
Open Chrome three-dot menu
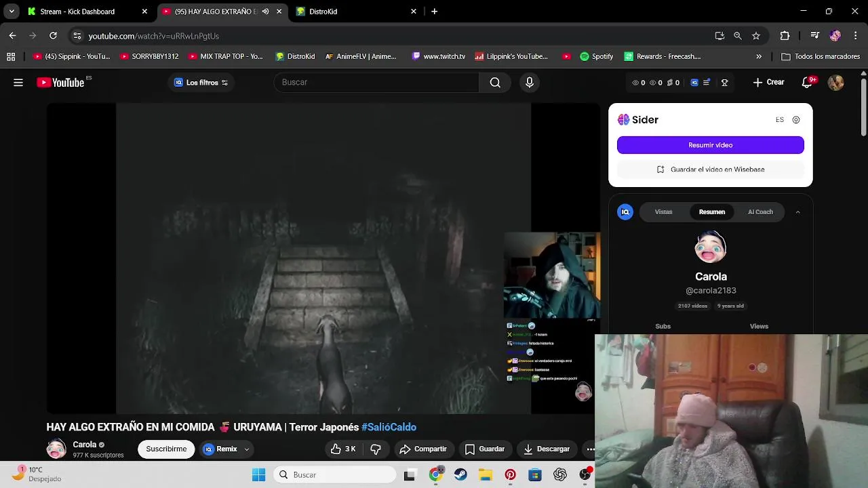855,36
